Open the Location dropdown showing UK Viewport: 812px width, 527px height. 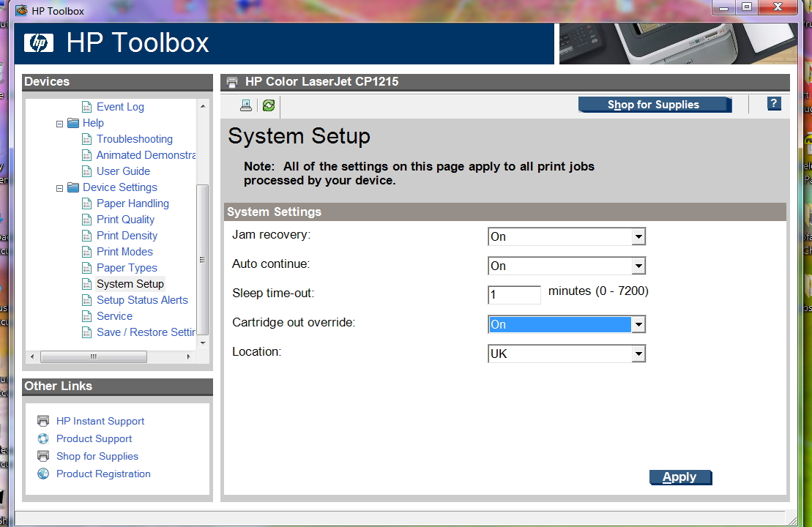(x=638, y=354)
